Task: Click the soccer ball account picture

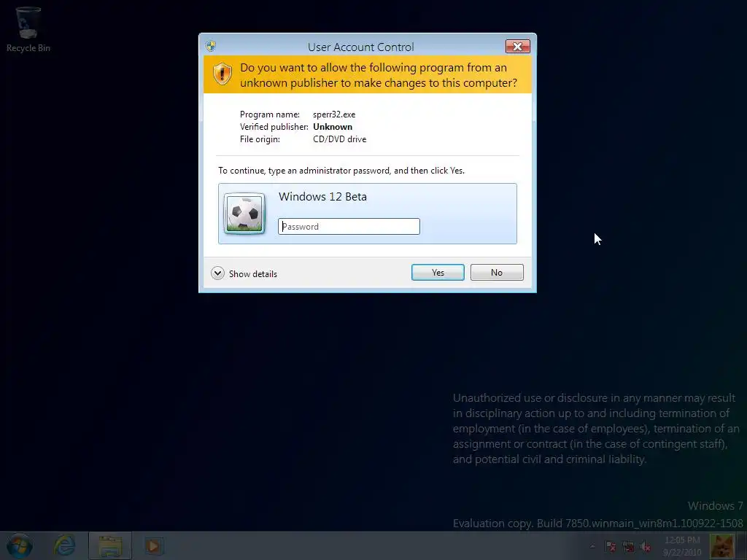Action: [x=244, y=214]
